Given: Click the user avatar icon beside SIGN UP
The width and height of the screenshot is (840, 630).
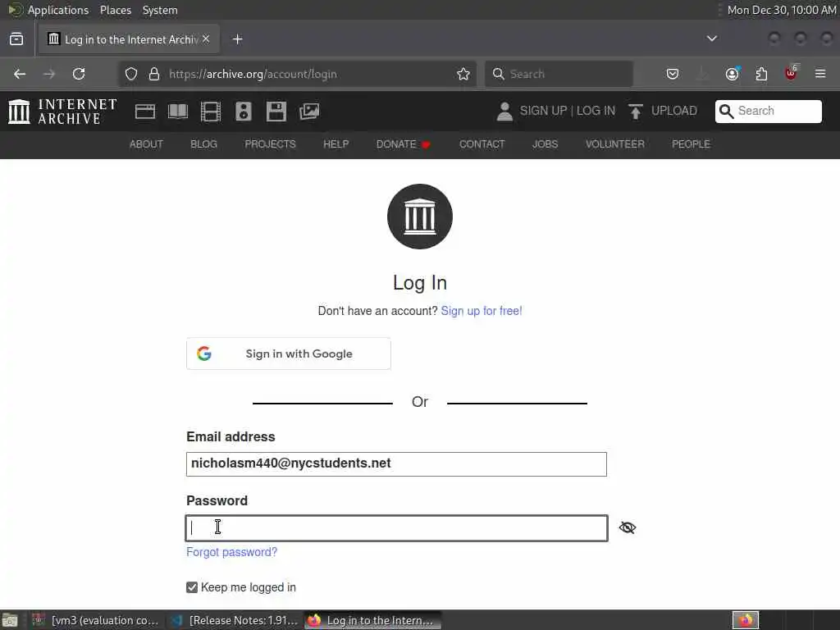Looking at the screenshot, I should [x=504, y=112].
